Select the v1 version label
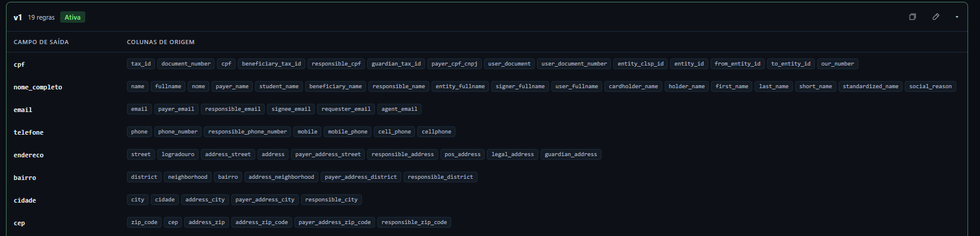The height and width of the screenshot is (236, 980). [18, 17]
